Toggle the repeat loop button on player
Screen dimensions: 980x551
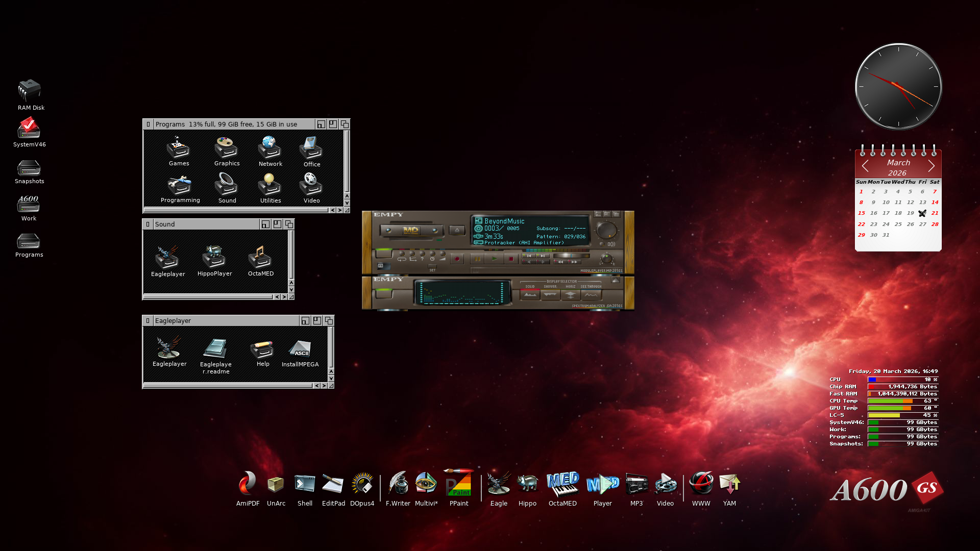pos(402,254)
